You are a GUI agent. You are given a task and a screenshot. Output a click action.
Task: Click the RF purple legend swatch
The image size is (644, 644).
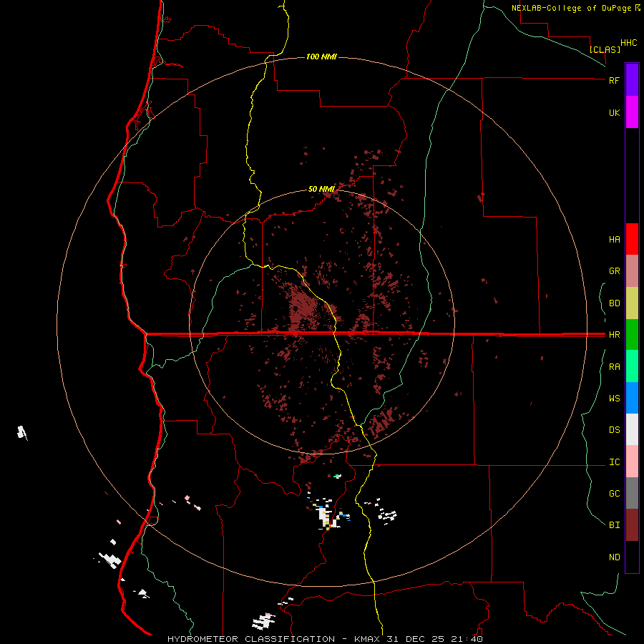632,80
